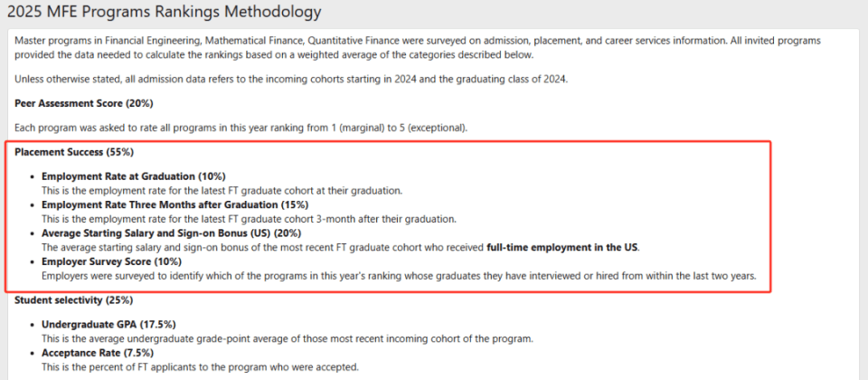
Task: Click the sentence "percent of FT applicants" accepted
Action: (201, 366)
